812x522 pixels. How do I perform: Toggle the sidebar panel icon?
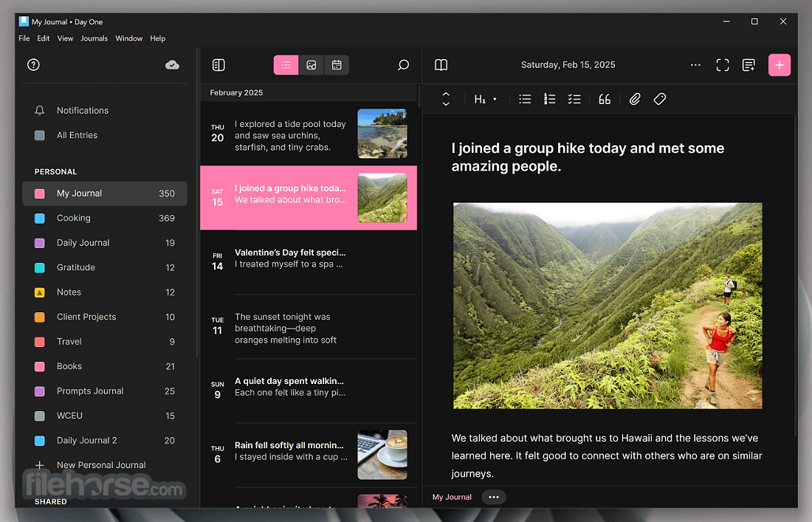[219, 65]
